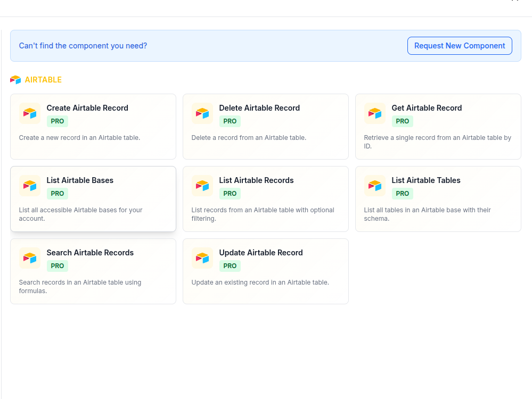Screen dimensions: 532x399
Task: Select the Airtable icon on Delete Airtable Record card
Action: pos(202,113)
